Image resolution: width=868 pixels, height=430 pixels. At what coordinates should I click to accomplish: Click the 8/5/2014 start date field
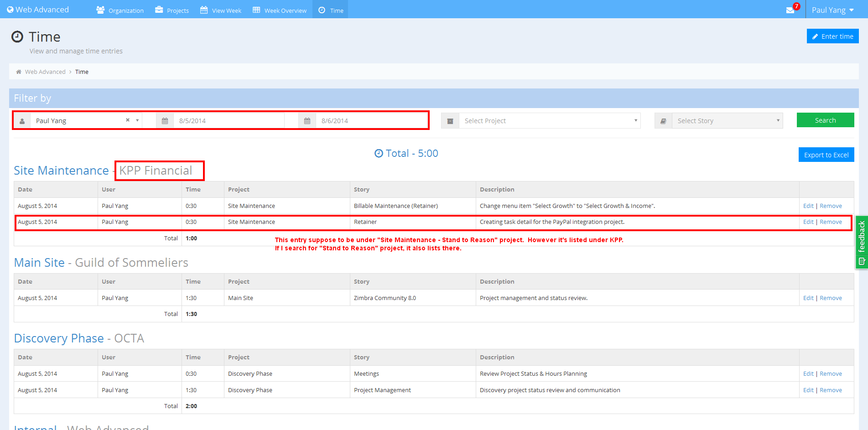click(x=228, y=121)
